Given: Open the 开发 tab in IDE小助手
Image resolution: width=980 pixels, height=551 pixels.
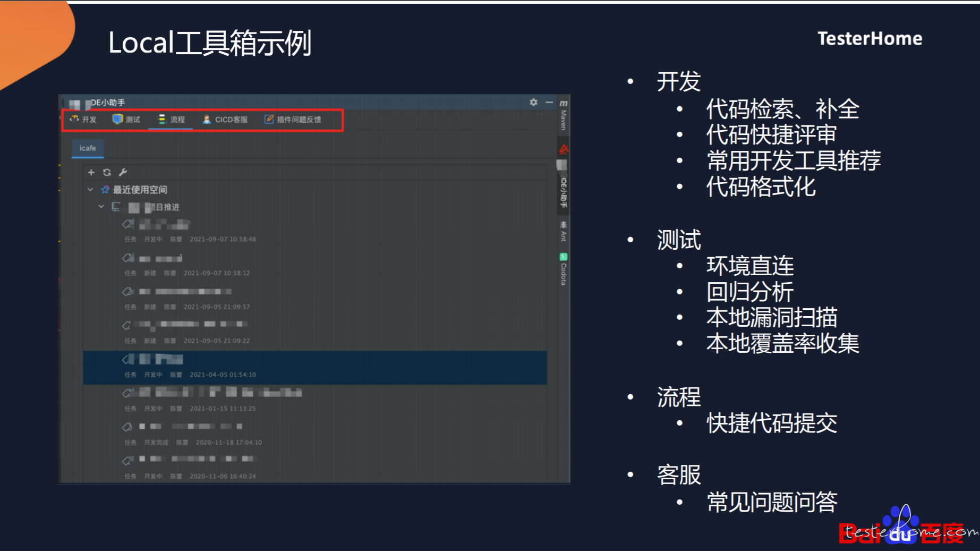Looking at the screenshot, I should (x=83, y=120).
